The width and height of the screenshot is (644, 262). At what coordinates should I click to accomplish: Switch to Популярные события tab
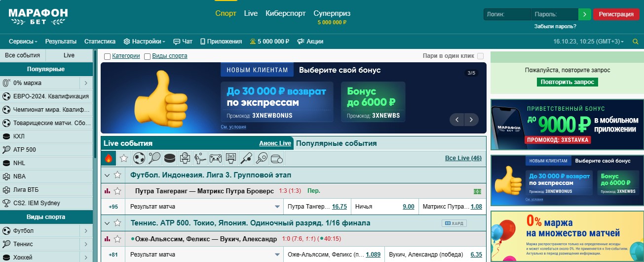[336, 143]
